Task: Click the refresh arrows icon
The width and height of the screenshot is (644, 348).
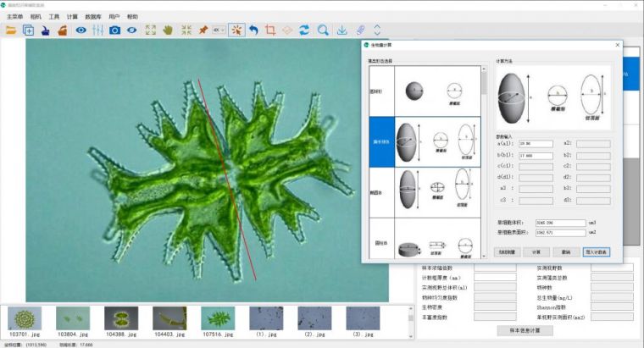Action: coord(304,30)
